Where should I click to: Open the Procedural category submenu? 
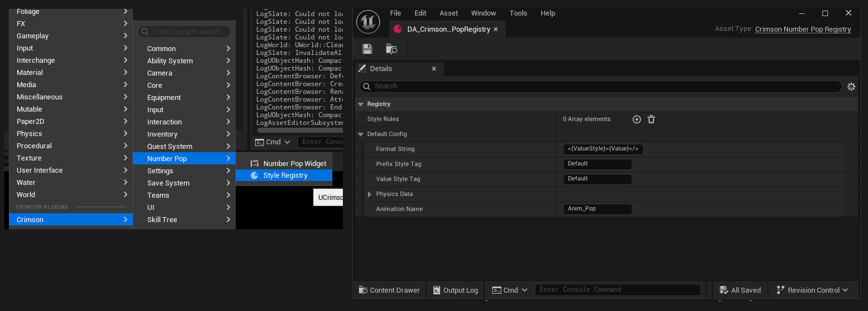tap(71, 146)
